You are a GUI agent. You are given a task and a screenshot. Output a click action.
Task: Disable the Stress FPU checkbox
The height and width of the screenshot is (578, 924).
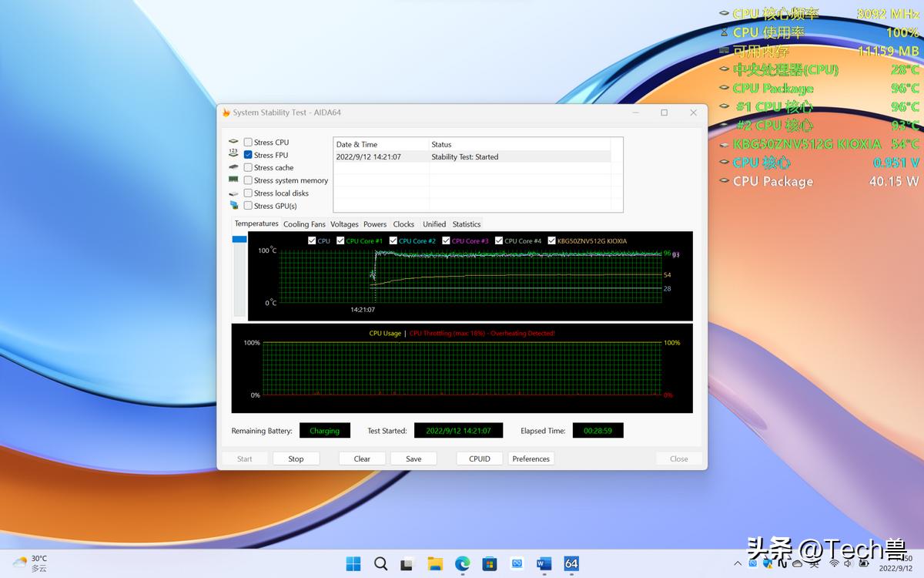point(247,154)
